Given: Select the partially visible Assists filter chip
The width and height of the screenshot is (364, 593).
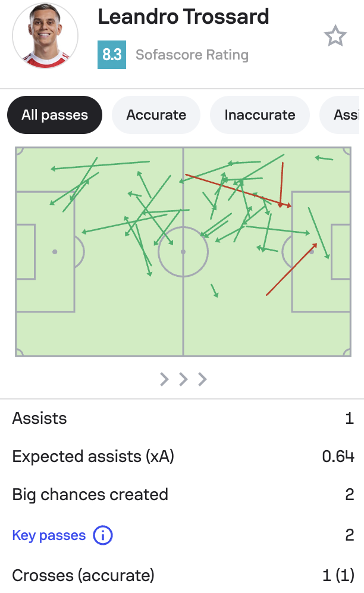Looking at the screenshot, I should 341,114.
